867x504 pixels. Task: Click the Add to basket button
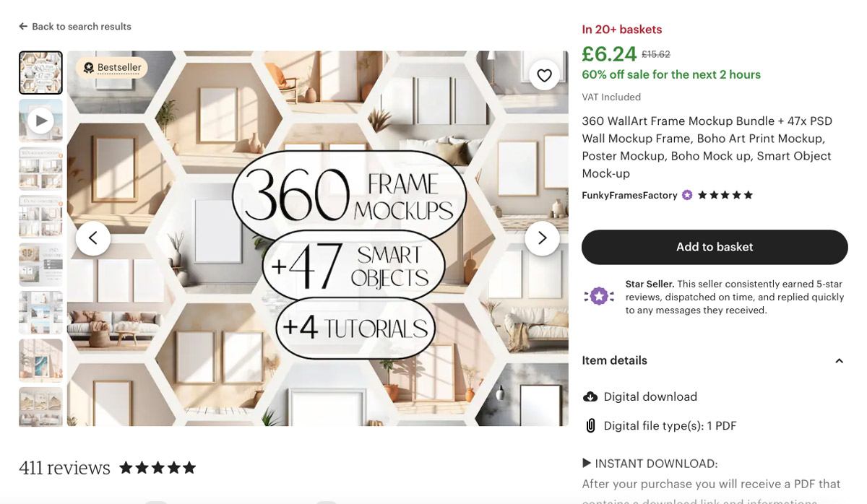click(x=714, y=246)
